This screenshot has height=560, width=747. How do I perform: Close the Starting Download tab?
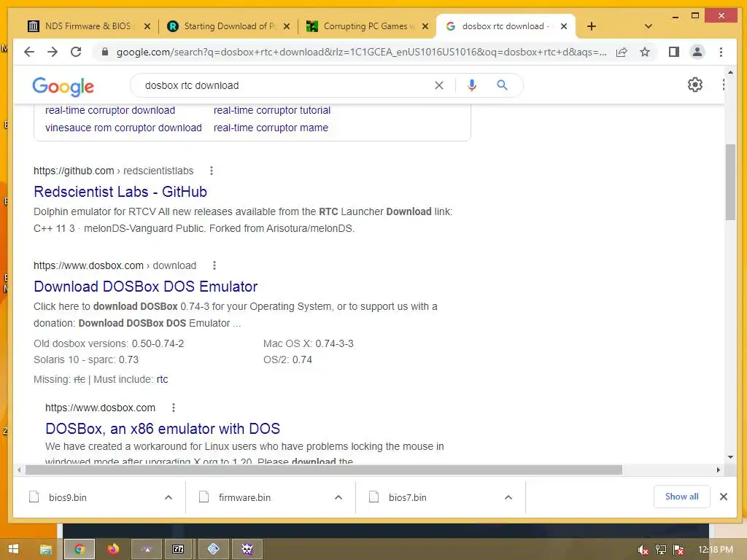pyautogui.click(x=286, y=26)
